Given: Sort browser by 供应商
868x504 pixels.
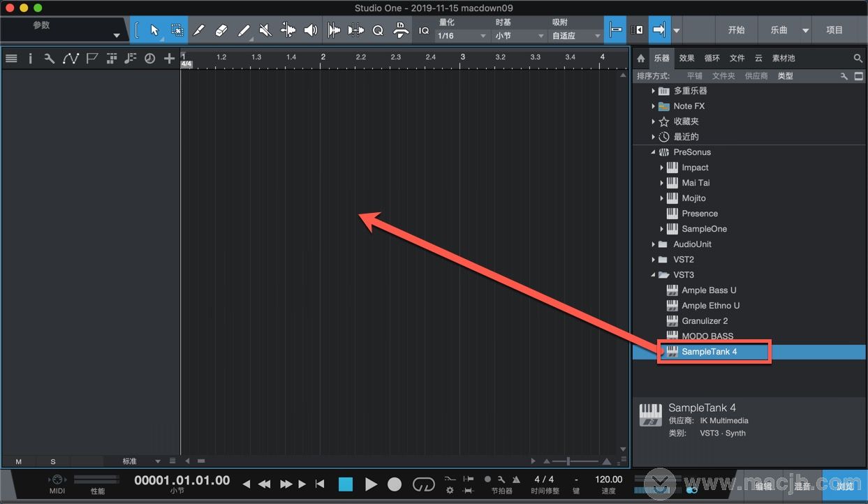Looking at the screenshot, I should [756, 76].
